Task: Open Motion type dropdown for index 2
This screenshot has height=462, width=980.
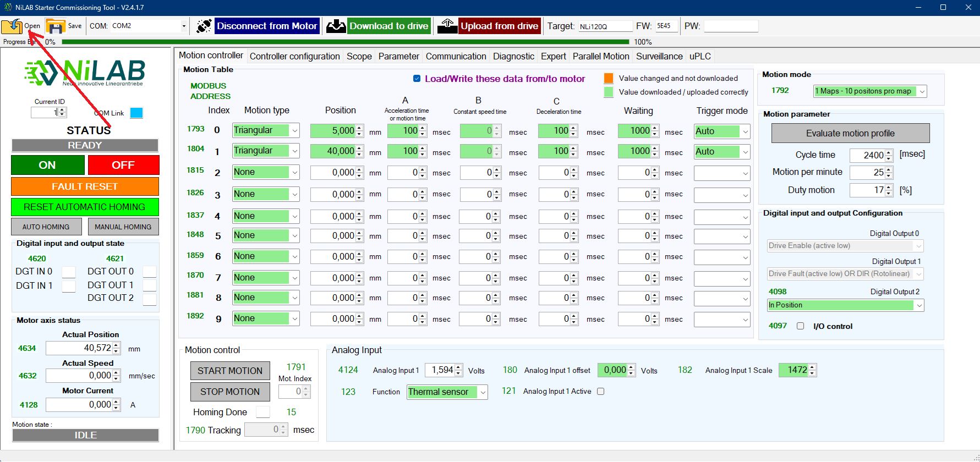Action: [295, 173]
